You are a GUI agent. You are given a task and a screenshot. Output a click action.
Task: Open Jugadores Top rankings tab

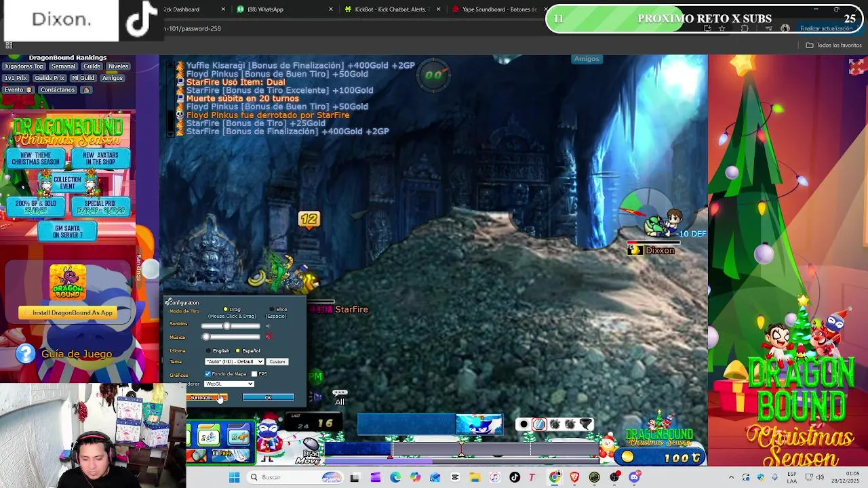point(24,66)
